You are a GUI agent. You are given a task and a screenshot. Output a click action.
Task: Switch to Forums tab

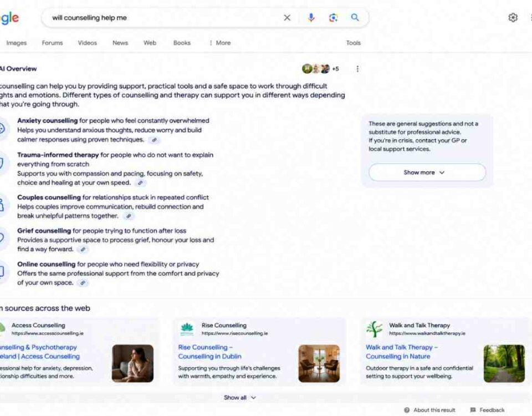point(52,43)
